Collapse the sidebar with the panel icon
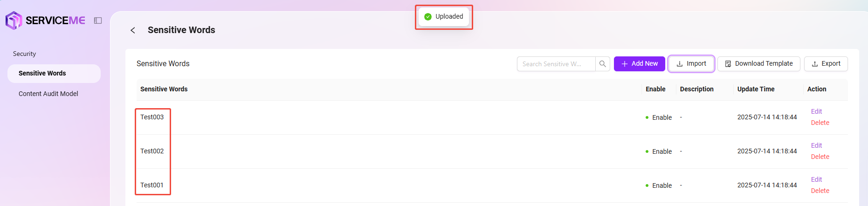 pyautogui.click(x=98, y=21)
